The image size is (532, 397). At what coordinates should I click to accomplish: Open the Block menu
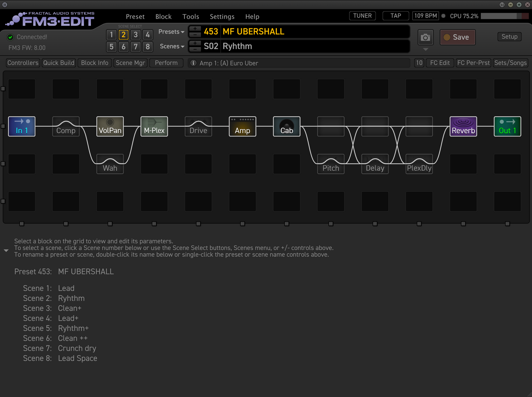pos(163,17)
